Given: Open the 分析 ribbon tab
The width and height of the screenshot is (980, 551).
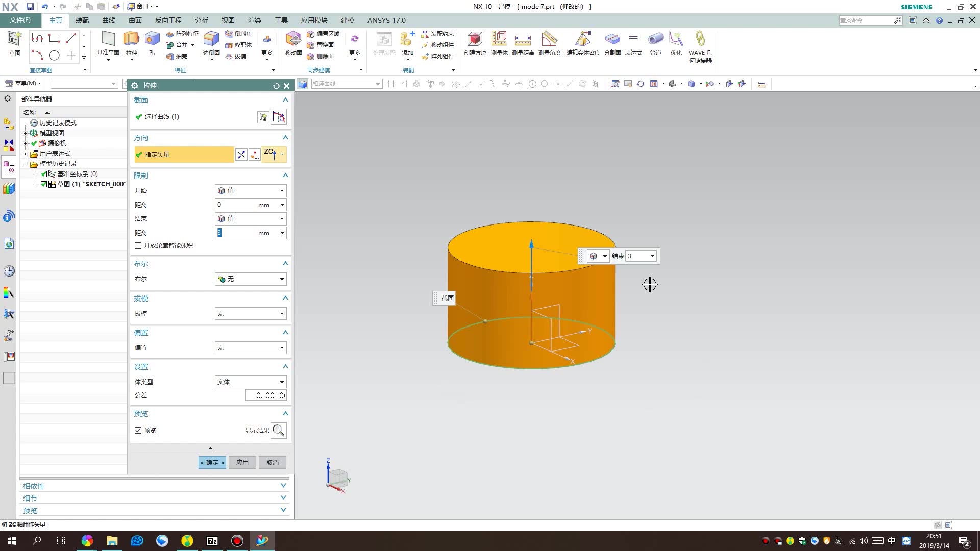Looking at the screenshot, I should 201,20.
